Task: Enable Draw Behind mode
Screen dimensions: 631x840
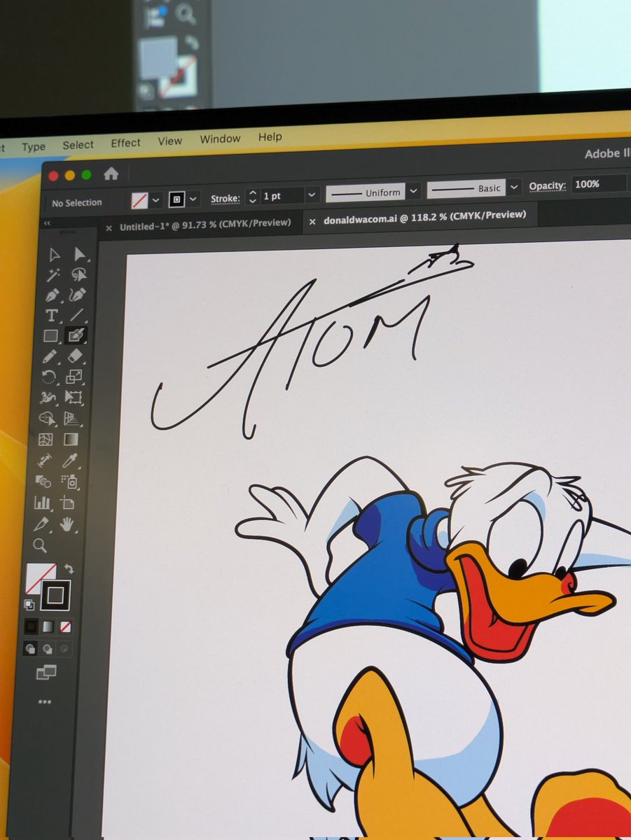Action: 48,649
